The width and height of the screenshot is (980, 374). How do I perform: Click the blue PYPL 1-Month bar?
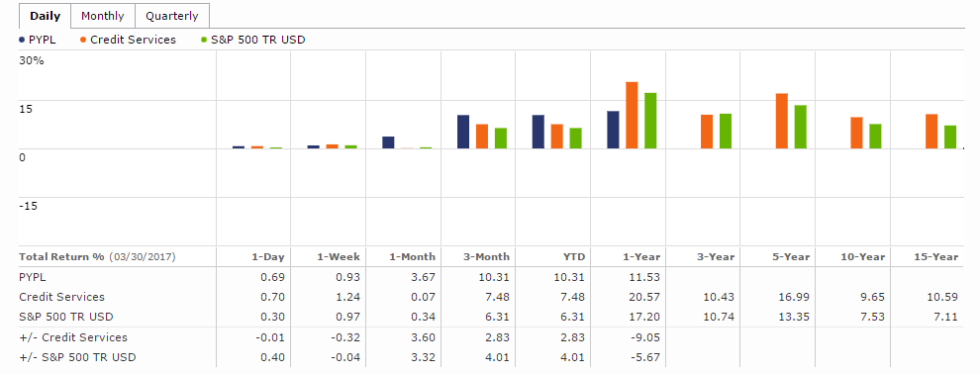pyautogui.click(x=388, y=142)
